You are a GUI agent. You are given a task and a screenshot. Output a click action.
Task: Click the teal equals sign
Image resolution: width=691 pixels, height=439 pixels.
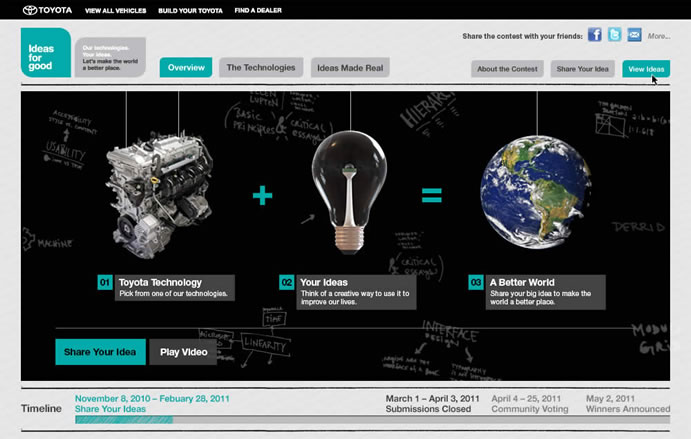pyautogui.click(x=431, y=195)
